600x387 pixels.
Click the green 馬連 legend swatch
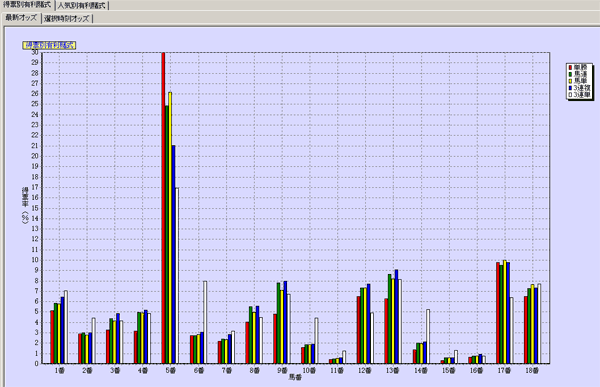pyautogui.click(x=570, y=74)
